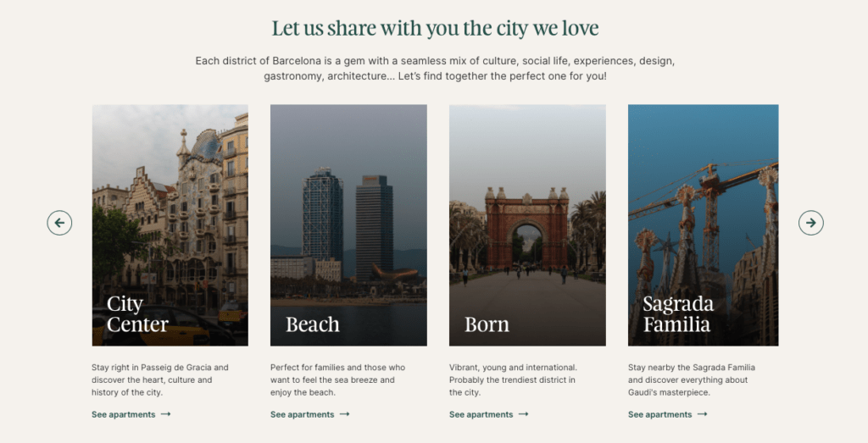
Task: Open the Born district photo card
Action: pyautogui.click(x=527, y=225)
